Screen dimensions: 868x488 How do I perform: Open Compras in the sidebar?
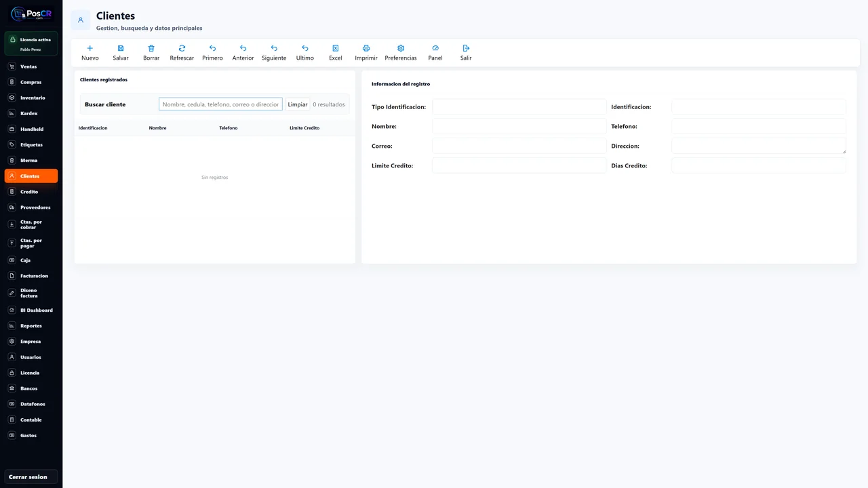pos(31,82)
